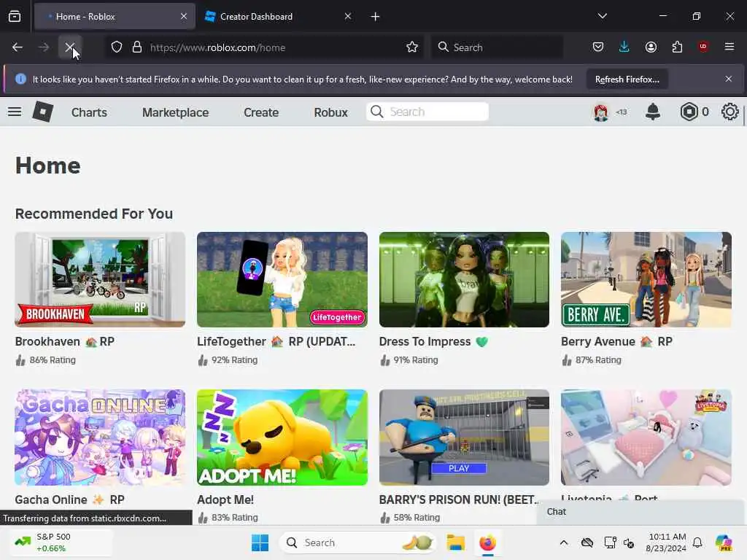Screen dimensions: 747x560
Task: Open the Robux balance icon
Action: coord(689,112)
